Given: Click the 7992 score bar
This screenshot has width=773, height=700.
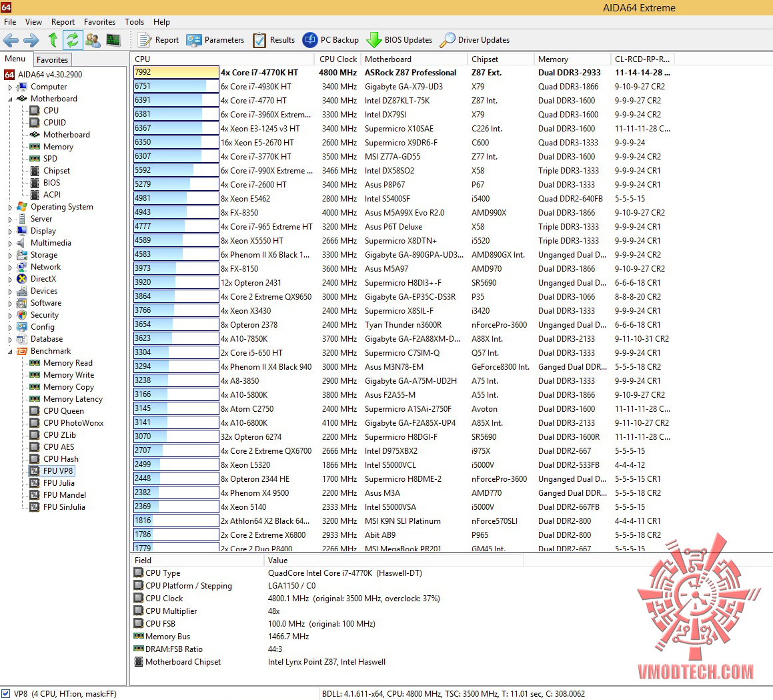Looking at the screenshot, I should pyautogui.click(x=176, y=72).
